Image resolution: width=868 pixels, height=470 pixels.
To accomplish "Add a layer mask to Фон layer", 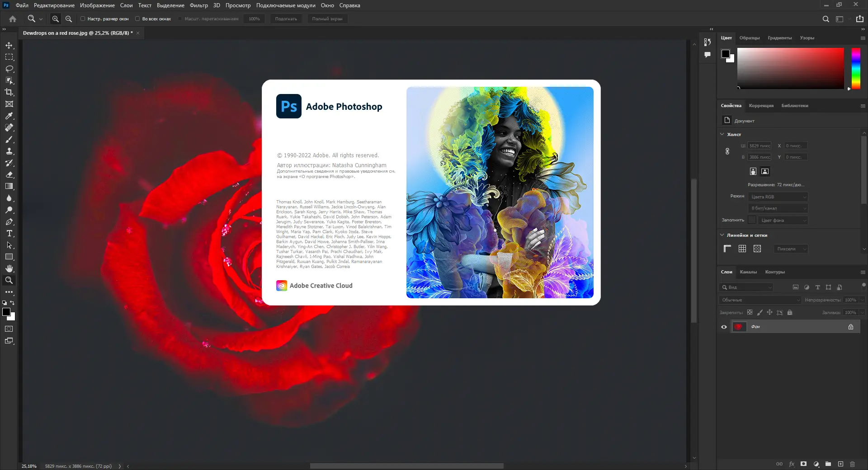I will (803, 464).
